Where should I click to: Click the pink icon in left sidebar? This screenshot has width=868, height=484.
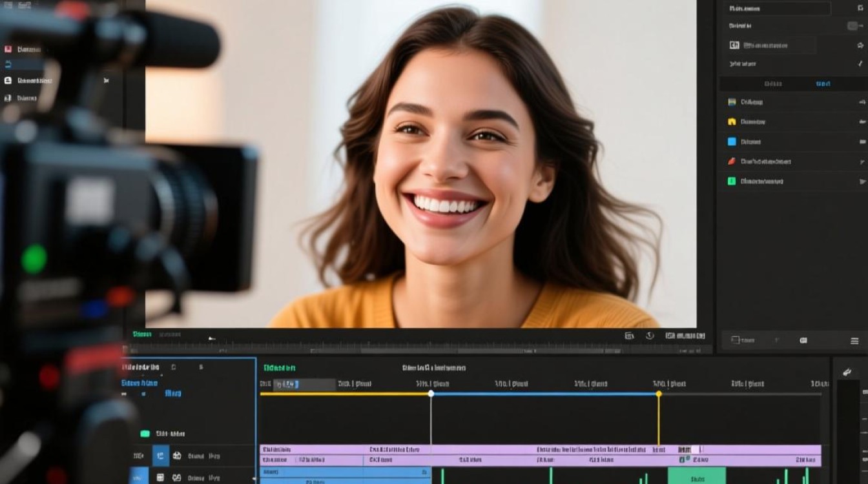coord(8,49)
